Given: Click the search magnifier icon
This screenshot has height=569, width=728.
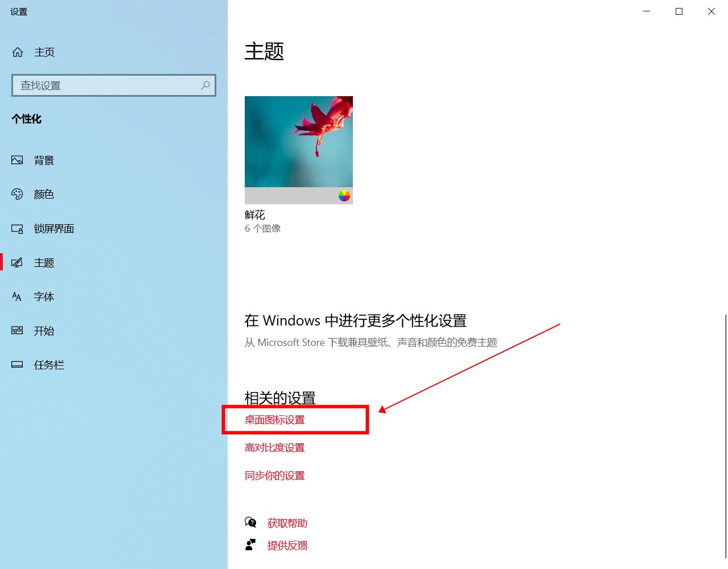Looking at the screenshot, I should 205,85.
